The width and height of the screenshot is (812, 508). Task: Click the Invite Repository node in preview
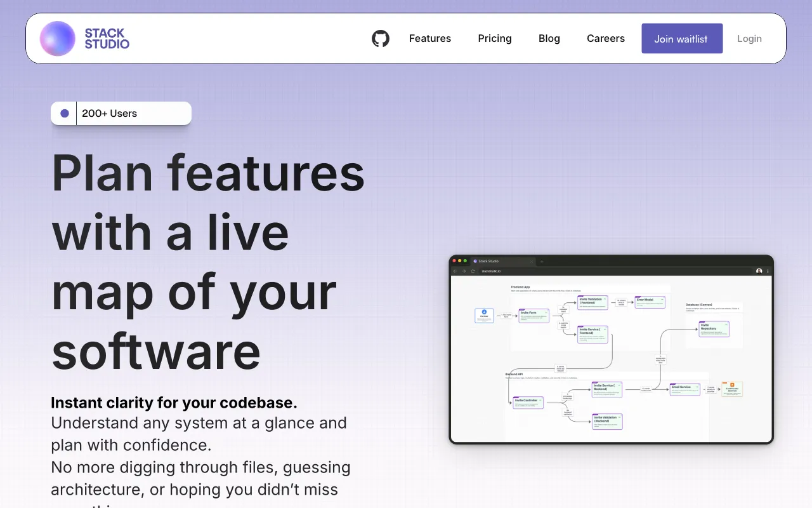(714, 329)
